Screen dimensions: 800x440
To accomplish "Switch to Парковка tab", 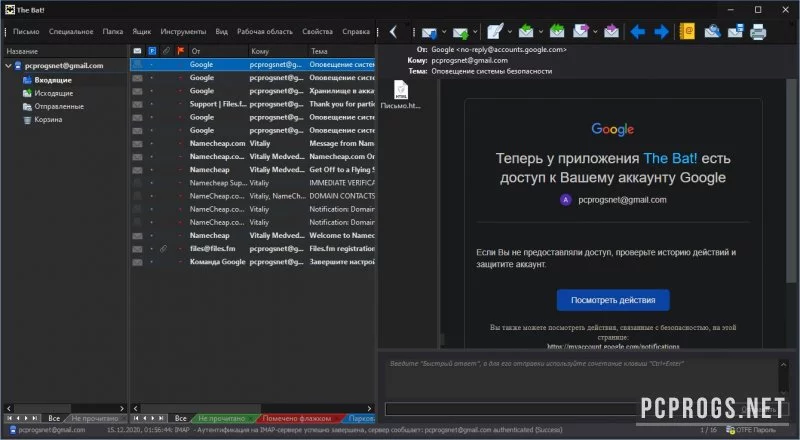I will [x=361, y=419].
